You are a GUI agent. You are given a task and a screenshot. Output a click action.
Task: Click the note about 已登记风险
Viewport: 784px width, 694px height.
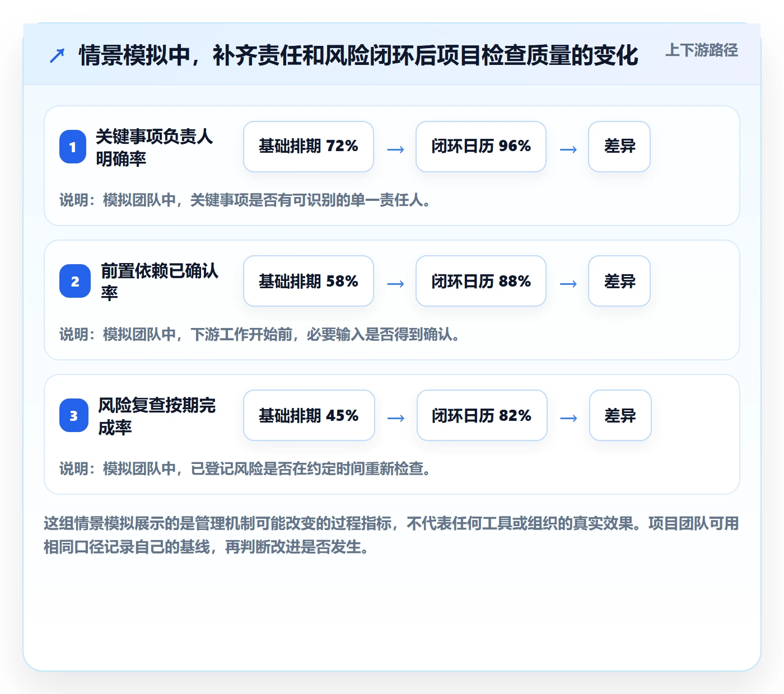pyautogui.click(x=245, y=469)
